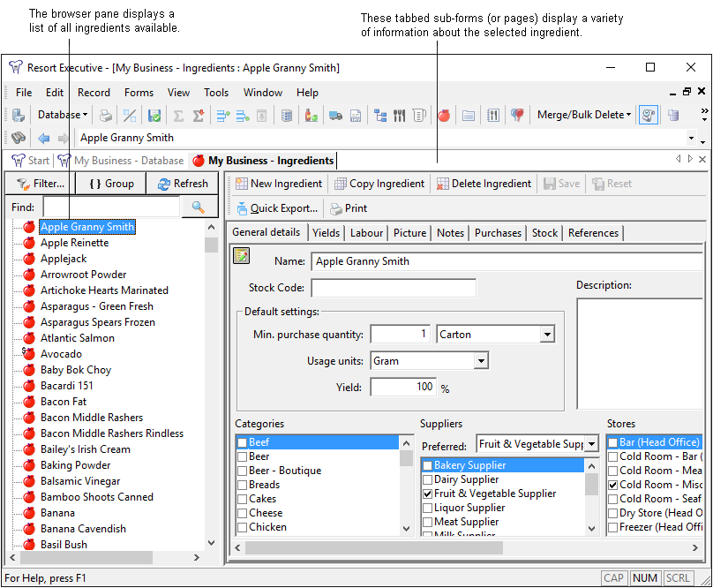Click the Copy Ingredient button
713x588 pixels.
[379, 184]
